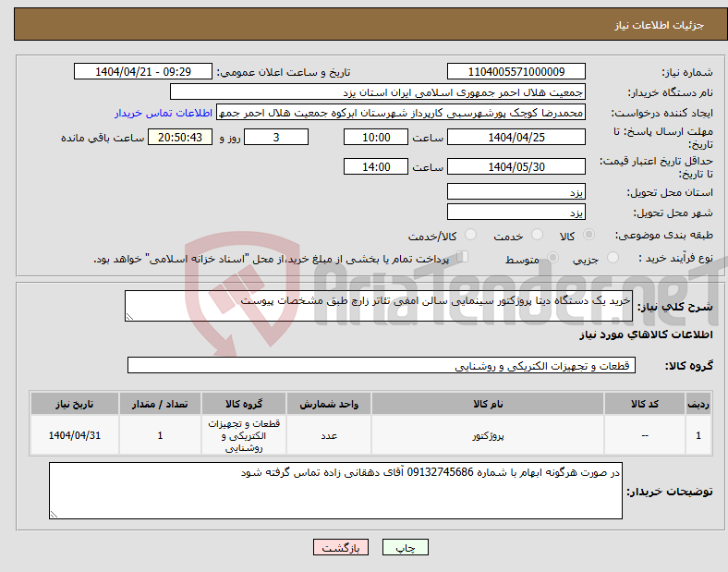This screenshot has width=728, height=572.
Task: Click the عدد unit cell
Action: coord(329,435)
